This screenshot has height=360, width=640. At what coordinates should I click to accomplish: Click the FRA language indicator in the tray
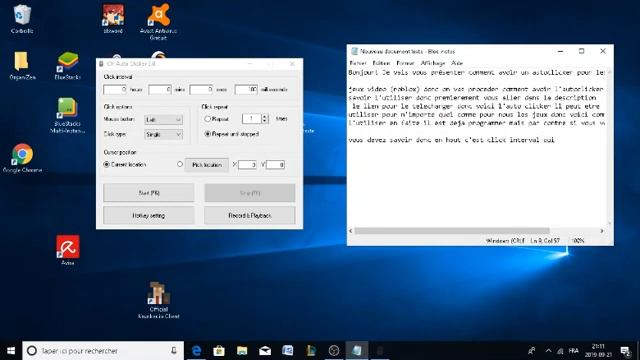coord(573,351)
